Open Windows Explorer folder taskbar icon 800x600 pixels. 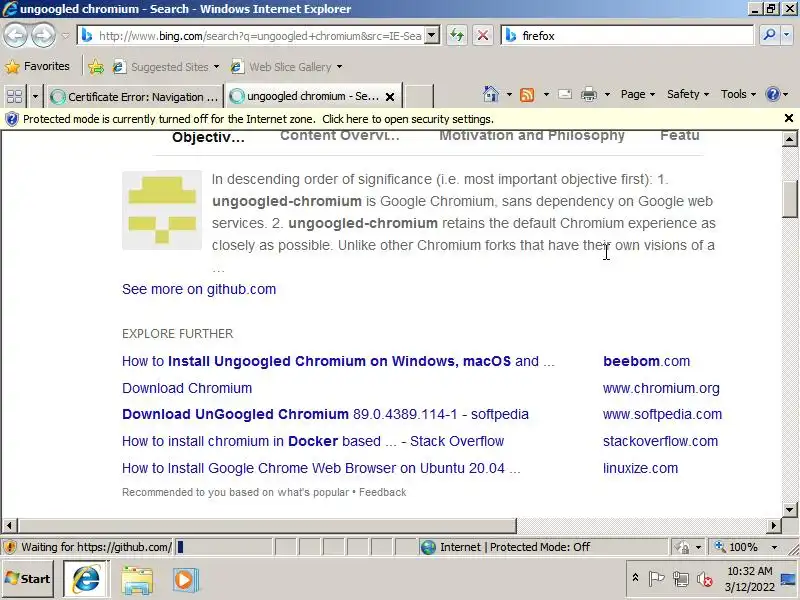click(x=137, y=580)
